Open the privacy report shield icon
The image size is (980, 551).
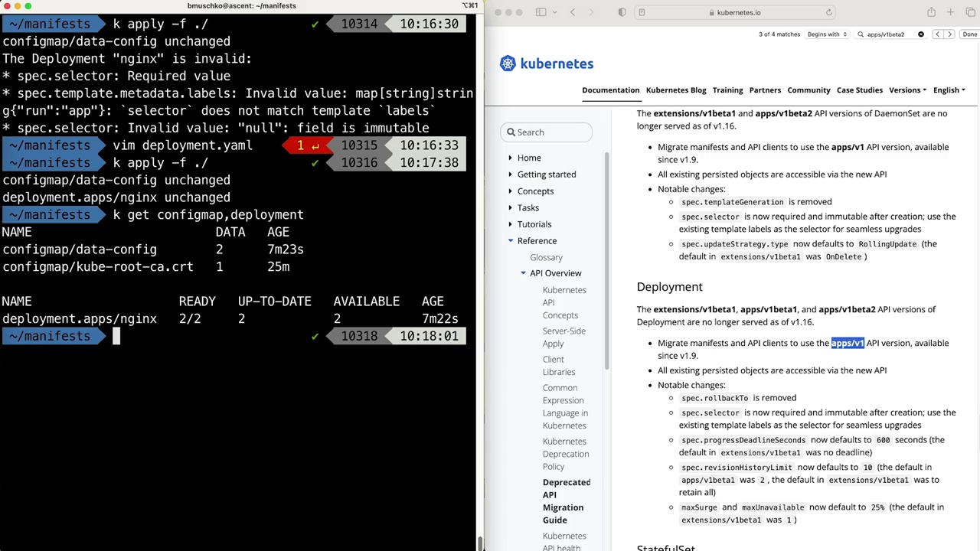(622, 12)
